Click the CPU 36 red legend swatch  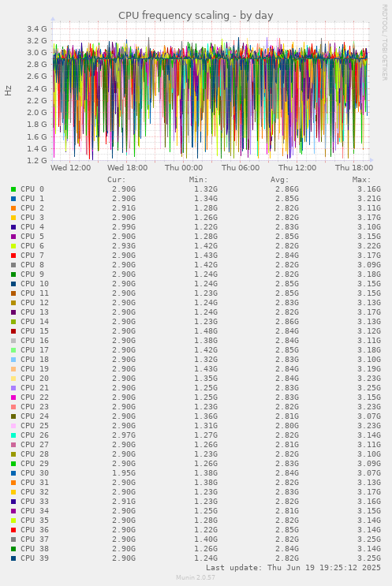(13, 530)
